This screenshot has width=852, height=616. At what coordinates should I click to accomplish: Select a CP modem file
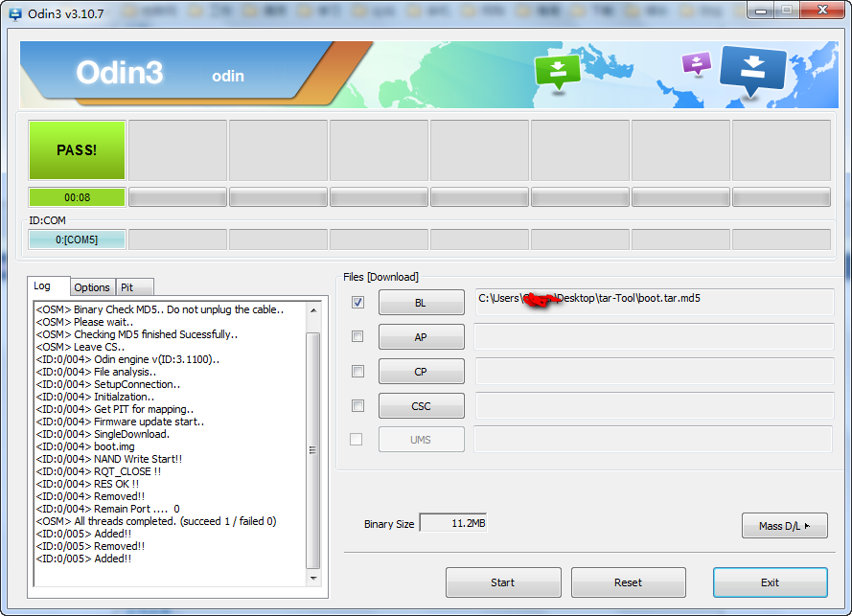coord(421,372)
